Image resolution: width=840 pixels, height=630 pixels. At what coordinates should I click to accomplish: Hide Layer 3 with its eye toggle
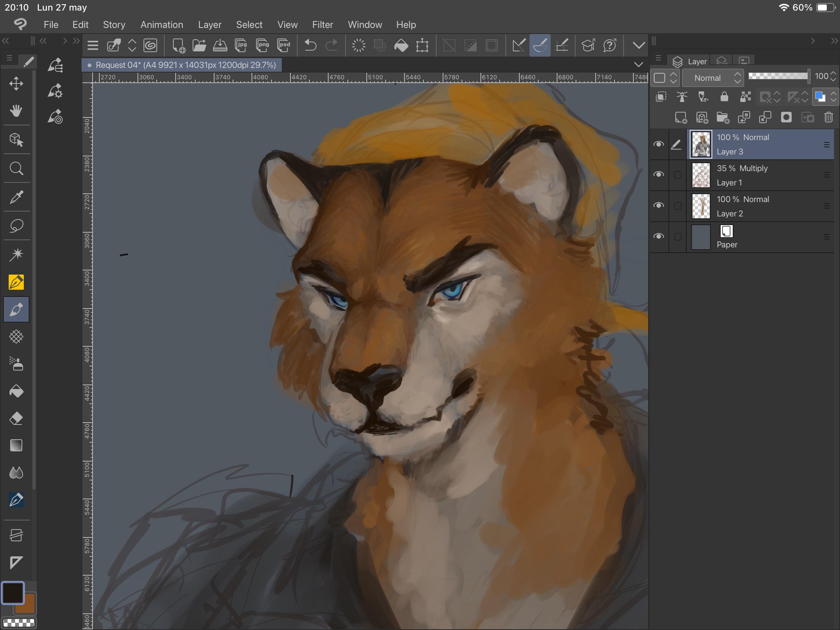click(x=659, y=144)
